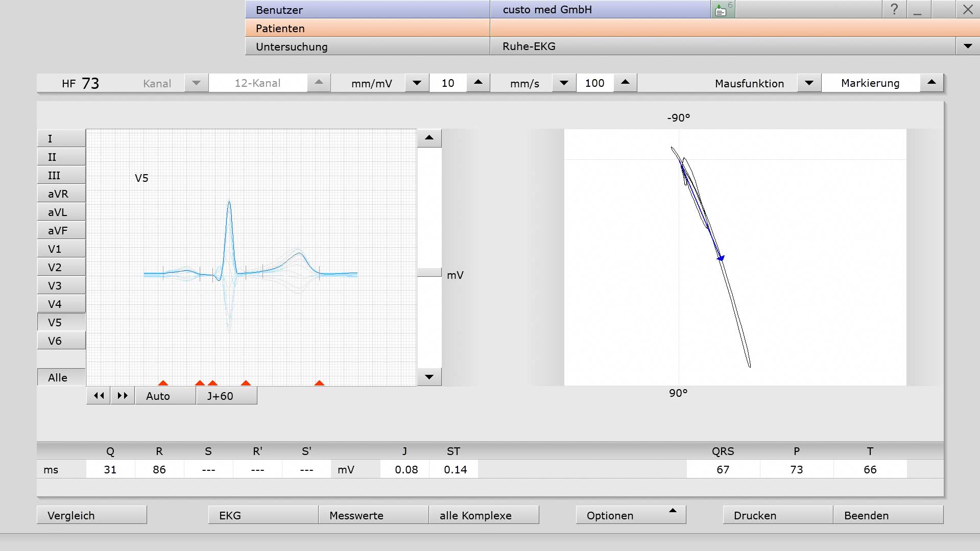Select lead V1

coord(61,249)
